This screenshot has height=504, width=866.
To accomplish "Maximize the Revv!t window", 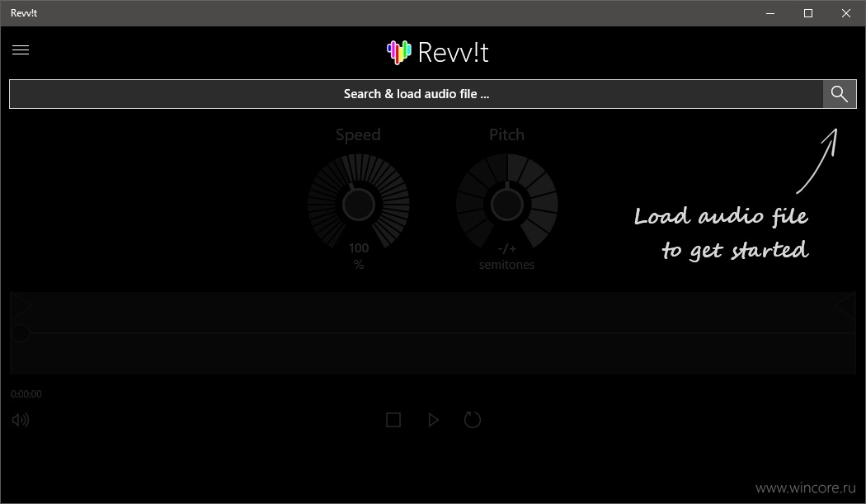I will click(808, 13).
